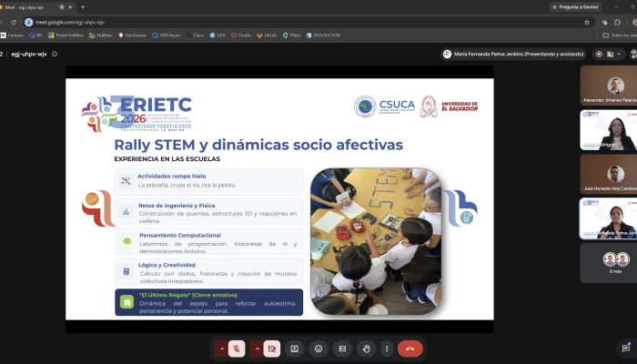Screen dimensions: 637x364
Task: Open more options three-dot menu
Action: (387, 349)
